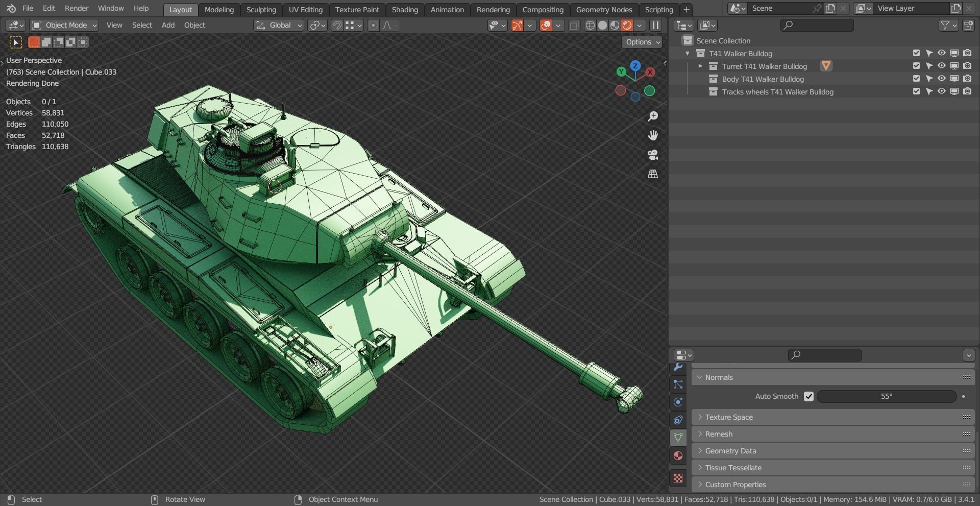Open Physics tab in Properties editor
Image resolution: width=980 pixels, height=506 pixels.
[x=678, y=402]
